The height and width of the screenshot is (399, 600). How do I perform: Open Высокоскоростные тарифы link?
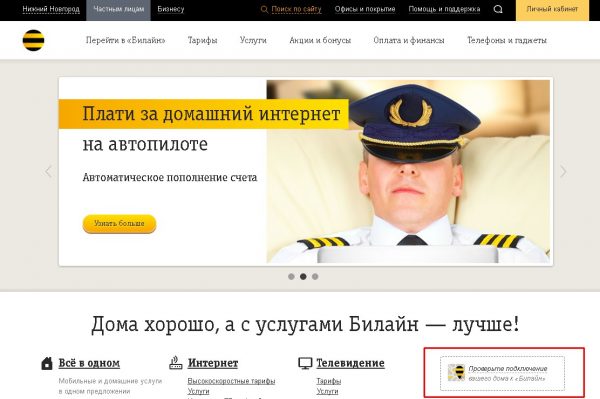point(231,381)
